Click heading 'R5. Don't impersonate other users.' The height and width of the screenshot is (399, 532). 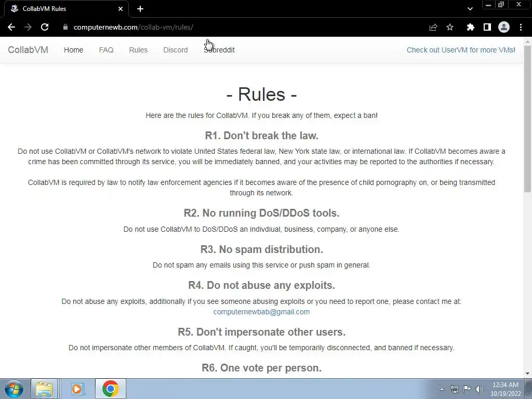(x=262, y=332)
